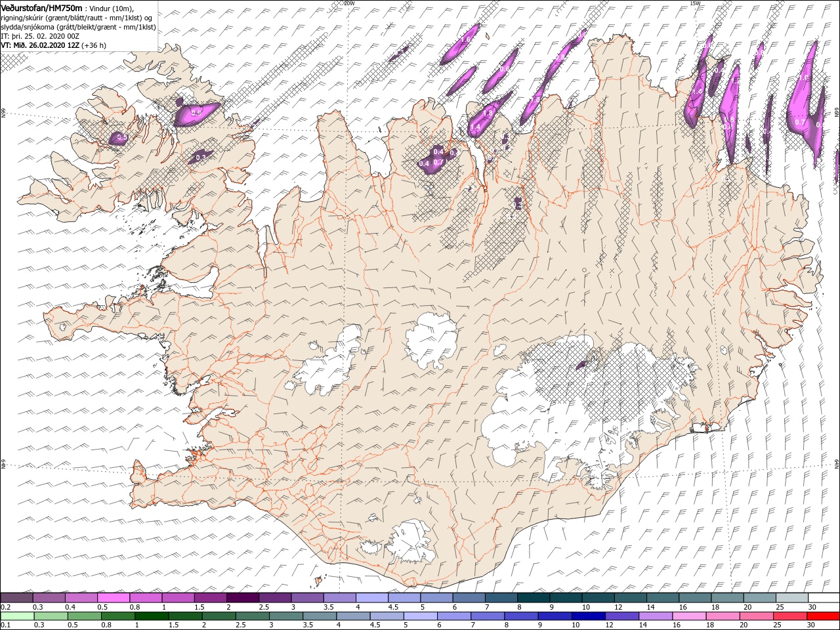This screenshot has width=840, height=630.
Task: Click the upper legend dark purple swatch at 2
Action: 242,598
